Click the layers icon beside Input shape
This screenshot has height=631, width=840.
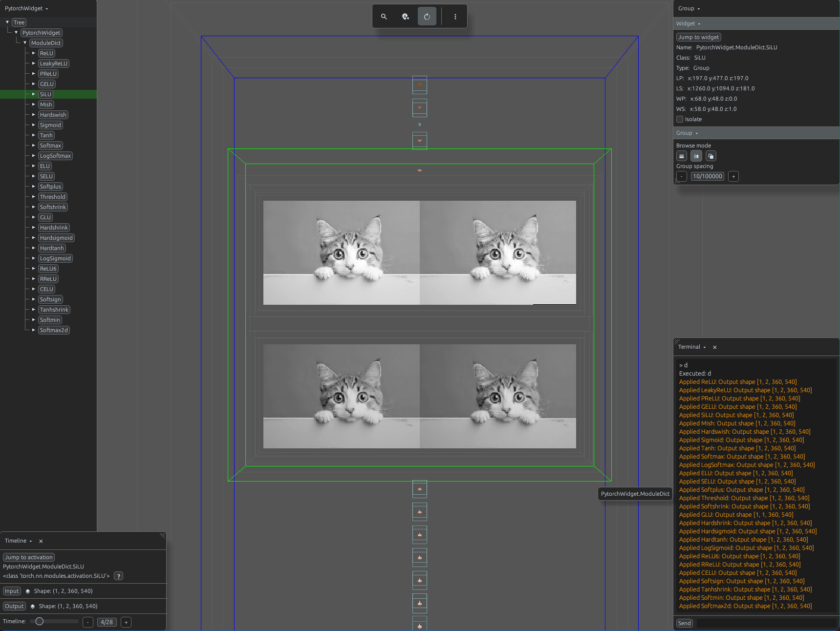click(28, 591)
